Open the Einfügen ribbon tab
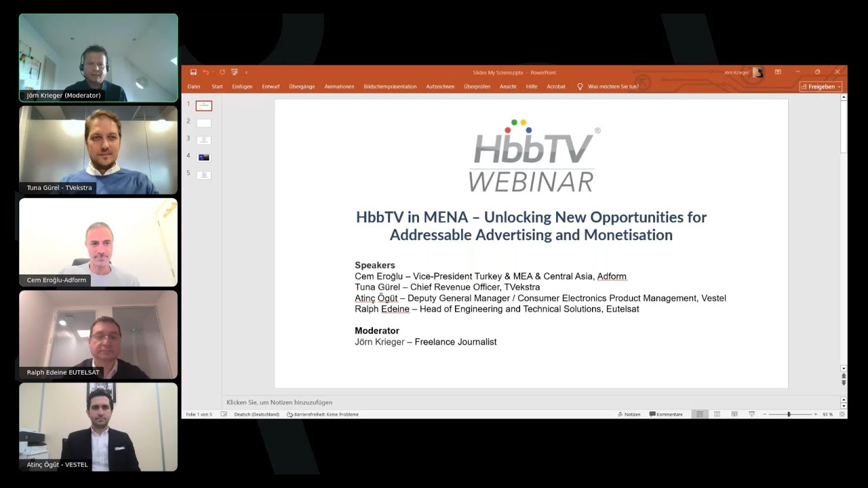Viewport: 868px width, 488px height. pos(242,87)
